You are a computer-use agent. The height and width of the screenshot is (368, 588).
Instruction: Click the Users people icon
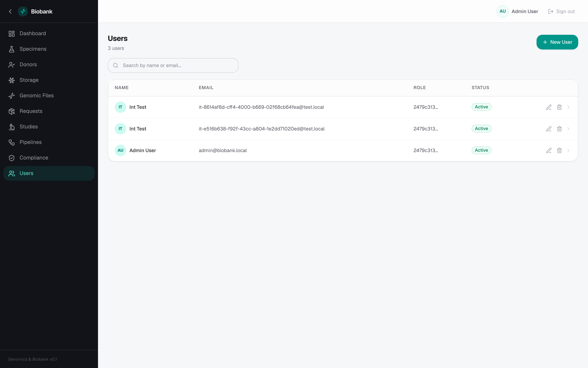[x=12, y=173]
